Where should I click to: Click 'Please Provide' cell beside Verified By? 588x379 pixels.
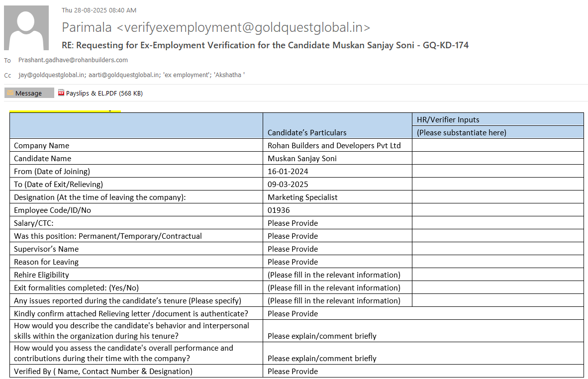pos(293,371)
